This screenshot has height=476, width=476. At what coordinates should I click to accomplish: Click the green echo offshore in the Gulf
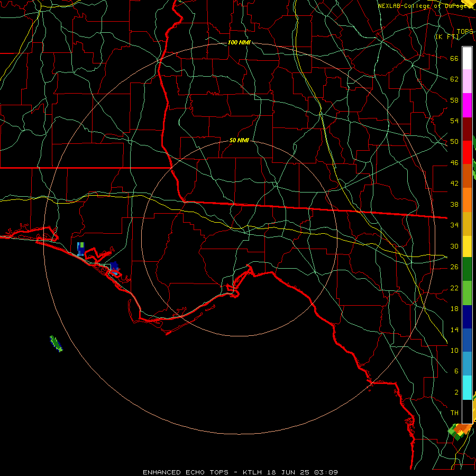56,344
